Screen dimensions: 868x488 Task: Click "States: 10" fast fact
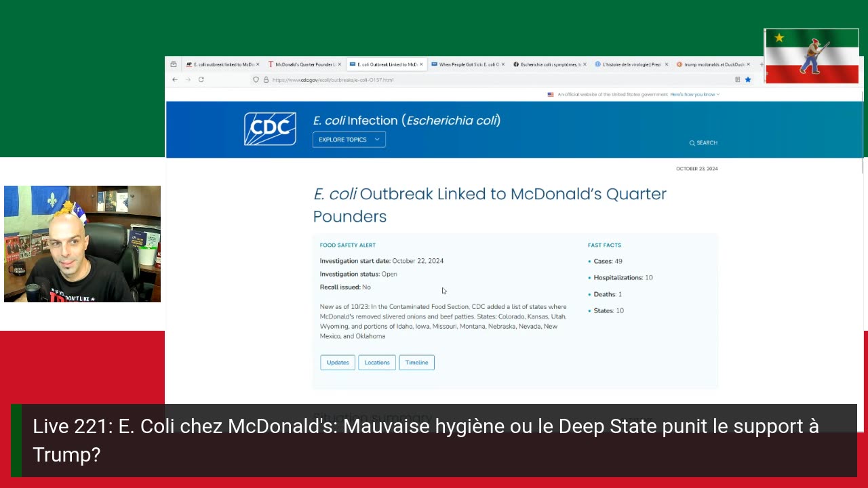(x=608, y=310)
